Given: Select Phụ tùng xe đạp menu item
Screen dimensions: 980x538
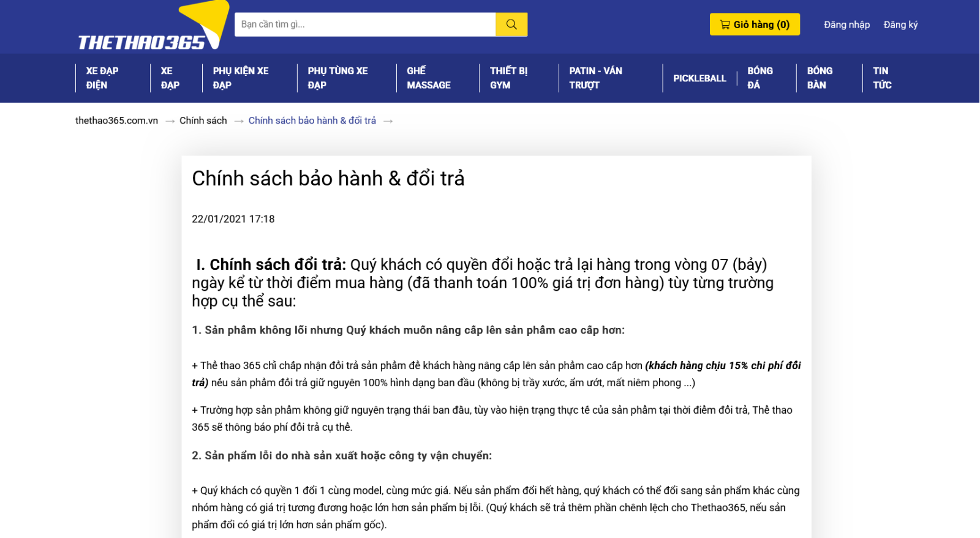Looking at the screenshot, I should click(337, 78).
